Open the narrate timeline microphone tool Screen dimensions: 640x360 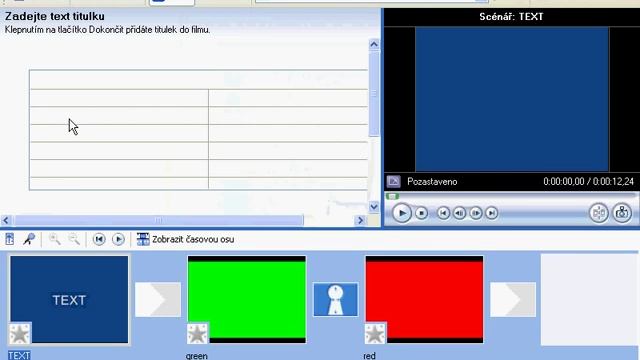click(x=29, y=239)
